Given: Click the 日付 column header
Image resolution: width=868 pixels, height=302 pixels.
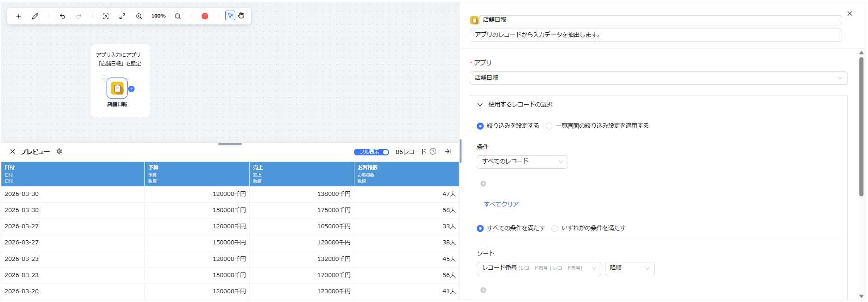Looking at the screenshot, I should (x=73, y=174).
